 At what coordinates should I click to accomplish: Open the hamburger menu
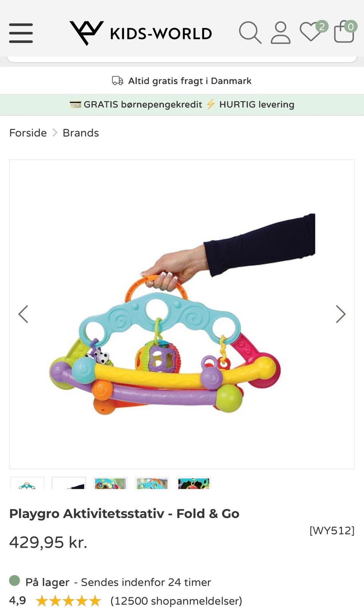pyautogui.click(x=21, y=33)
